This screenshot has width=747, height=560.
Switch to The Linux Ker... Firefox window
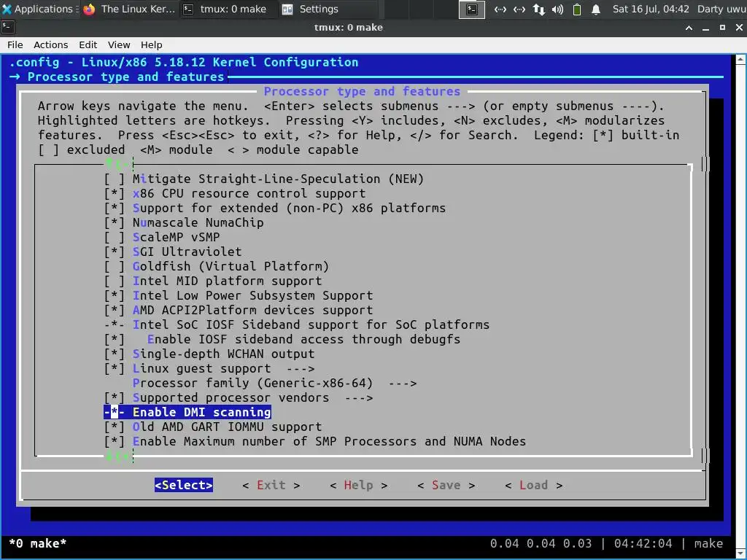(129, 9)
